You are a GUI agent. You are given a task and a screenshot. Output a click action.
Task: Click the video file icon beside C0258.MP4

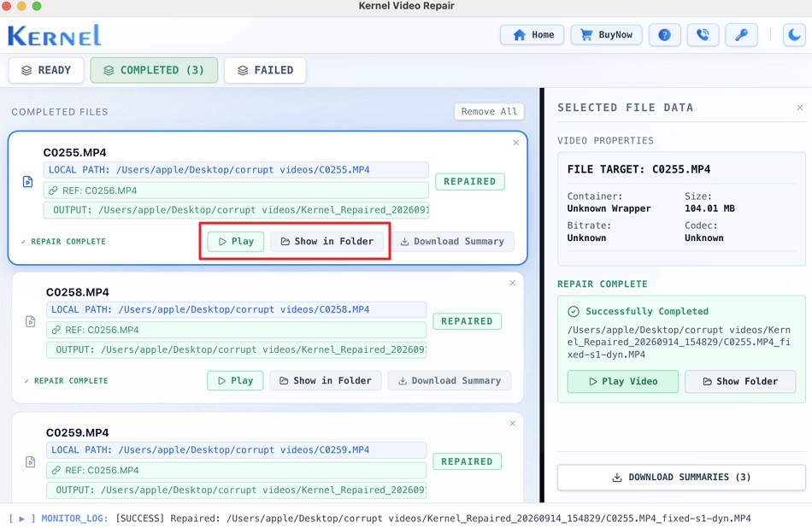pos(31,321)
